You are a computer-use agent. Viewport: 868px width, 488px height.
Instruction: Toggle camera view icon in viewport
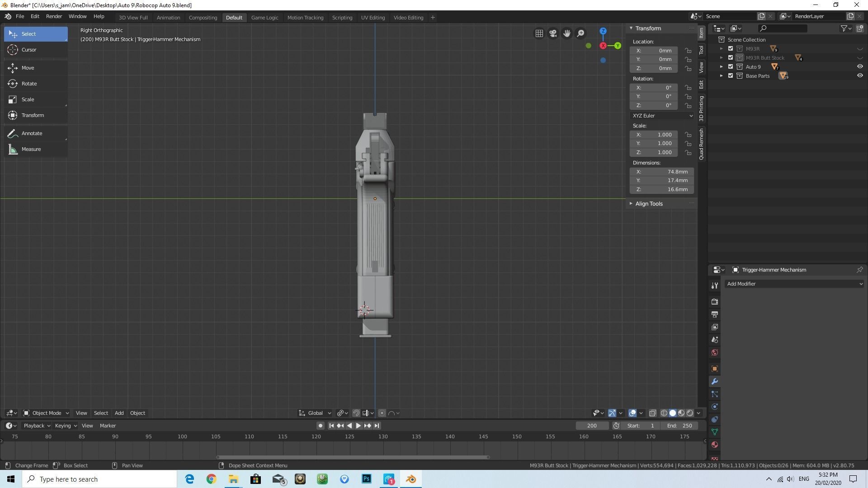tap(553, 33)
